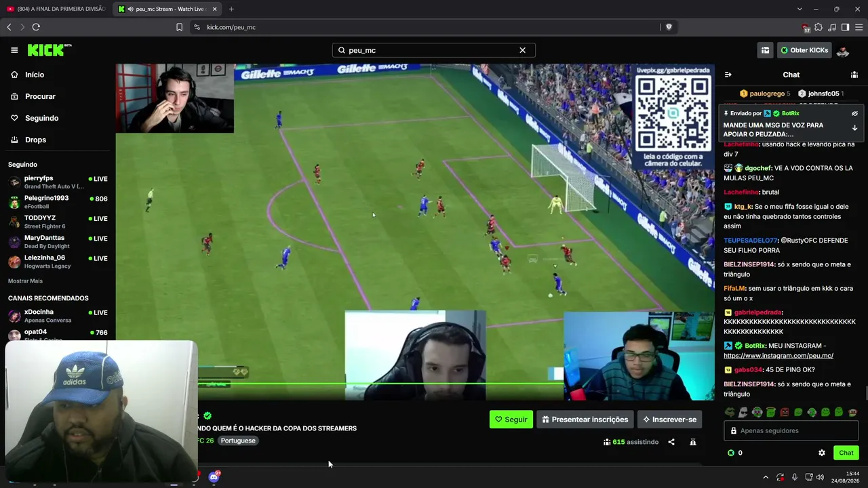Show hidden system tray icons

coord(766,477)
